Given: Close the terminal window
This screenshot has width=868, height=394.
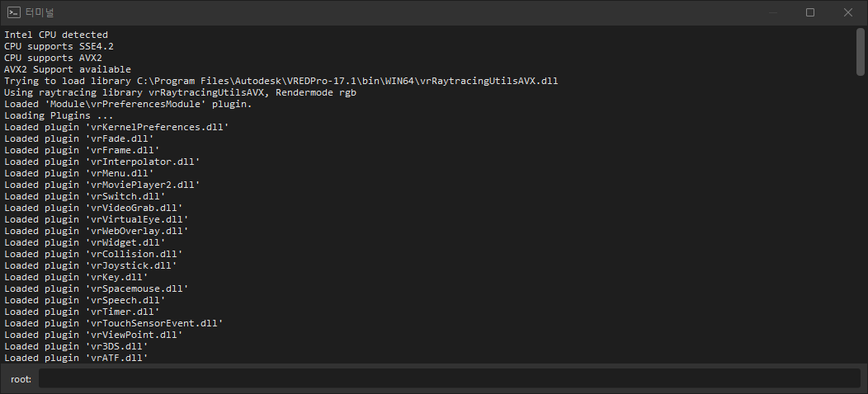Looking at the screenshot, I should [x=848, y=12].
